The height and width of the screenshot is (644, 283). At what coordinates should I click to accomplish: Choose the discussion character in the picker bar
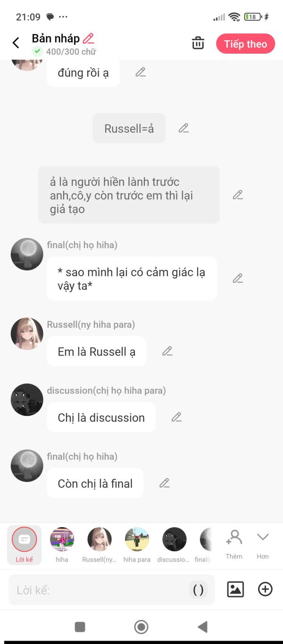[x=174, y=545]
